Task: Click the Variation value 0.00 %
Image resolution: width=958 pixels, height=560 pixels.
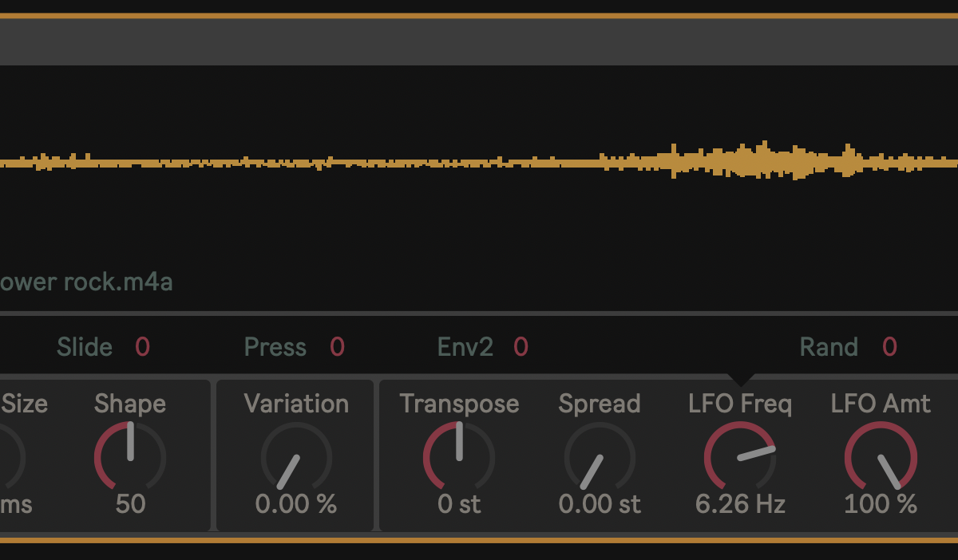Action: pos(295,504)
